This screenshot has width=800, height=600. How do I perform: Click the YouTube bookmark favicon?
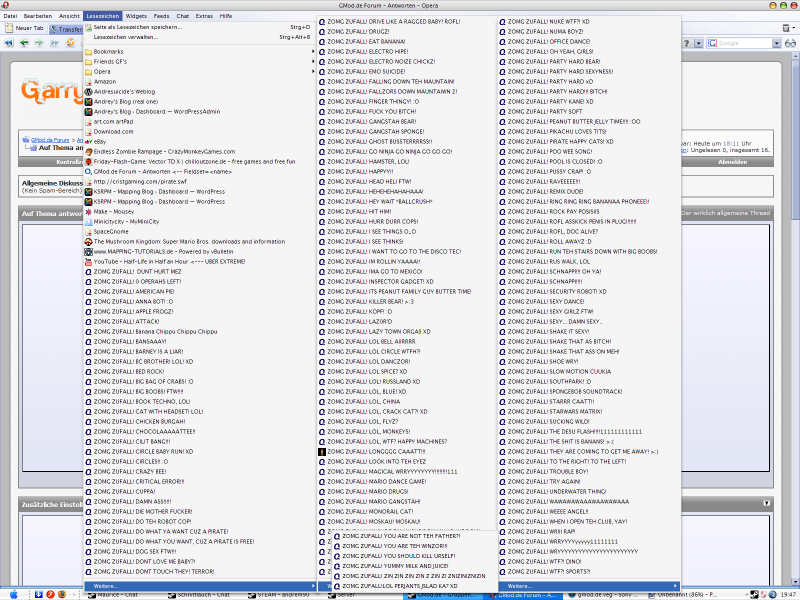[x=88, y=261]
